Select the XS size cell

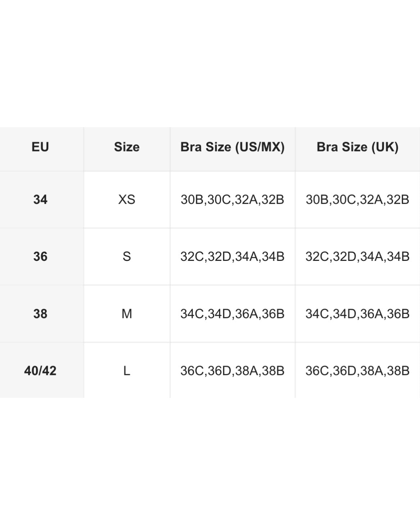127,199
